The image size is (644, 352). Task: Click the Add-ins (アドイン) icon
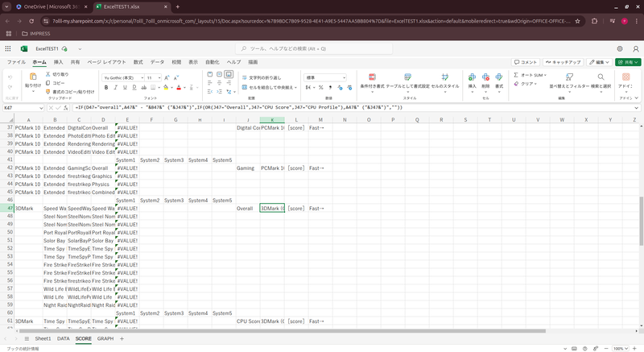pyautogui.click(x=625, y=77)
